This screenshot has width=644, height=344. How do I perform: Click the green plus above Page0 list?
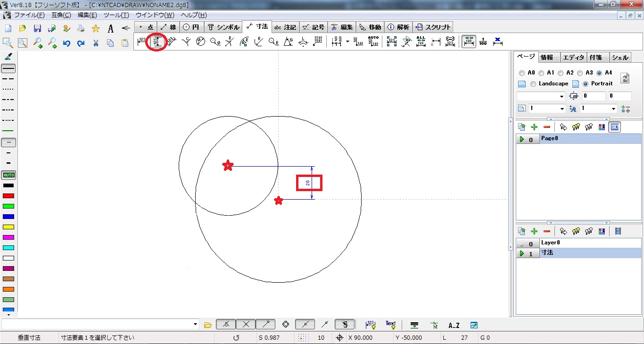pyautogui.click(x=534, y=127)
